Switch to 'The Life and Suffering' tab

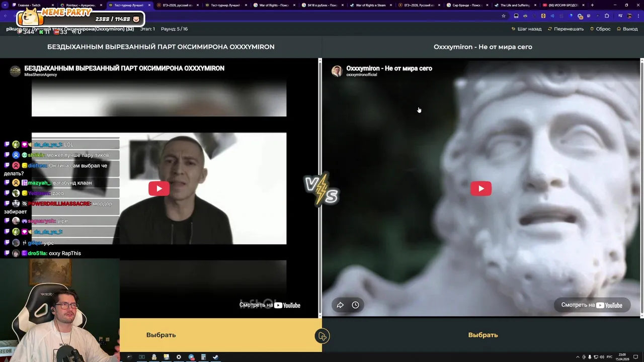515,5
